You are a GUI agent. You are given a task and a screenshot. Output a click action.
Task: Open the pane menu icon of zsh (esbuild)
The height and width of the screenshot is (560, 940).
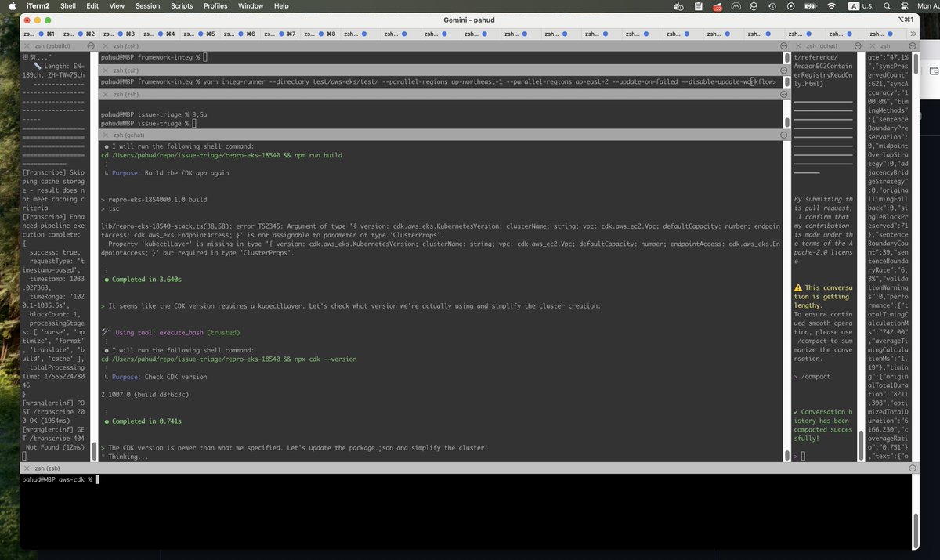click(91, 46)
